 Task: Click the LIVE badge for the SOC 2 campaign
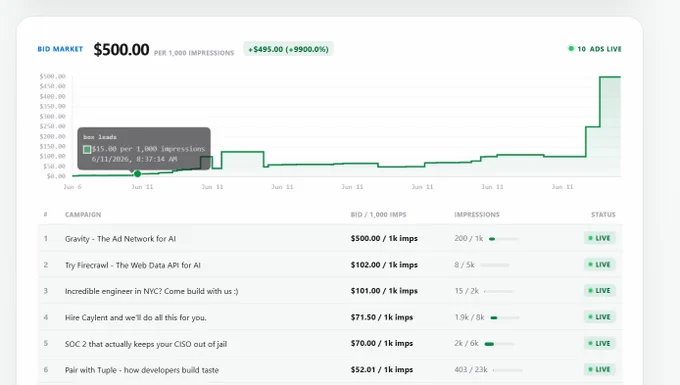pos(600,343)
